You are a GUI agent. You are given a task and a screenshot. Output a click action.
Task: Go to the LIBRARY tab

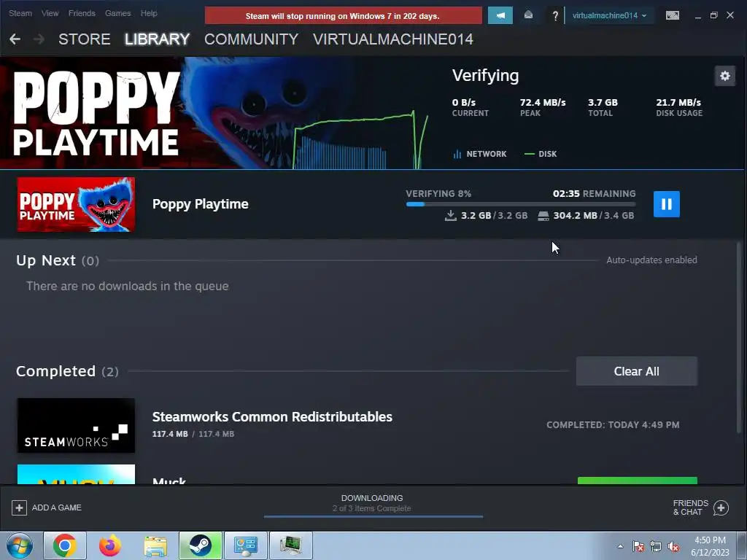[x=158, y=39]
